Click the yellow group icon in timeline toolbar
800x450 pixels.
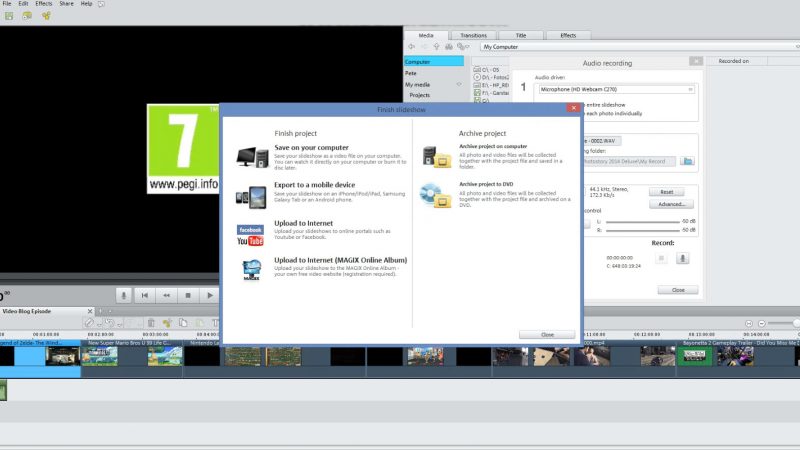pyautogui.click(x=167, y=323)
